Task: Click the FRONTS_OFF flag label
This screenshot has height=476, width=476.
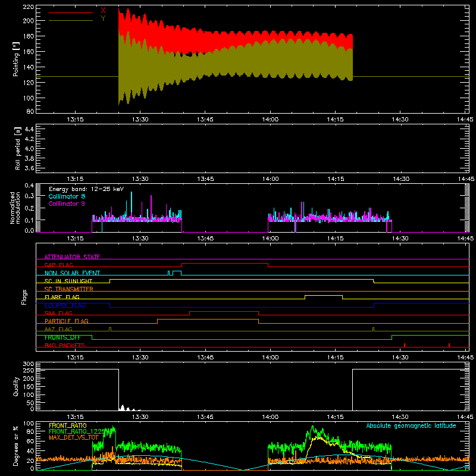Action: coord(62,337)
